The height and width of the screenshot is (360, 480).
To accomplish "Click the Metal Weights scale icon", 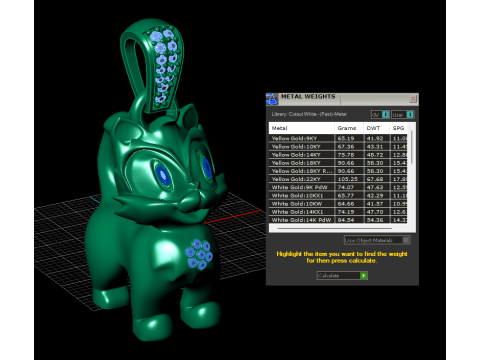I will point(272,99).
